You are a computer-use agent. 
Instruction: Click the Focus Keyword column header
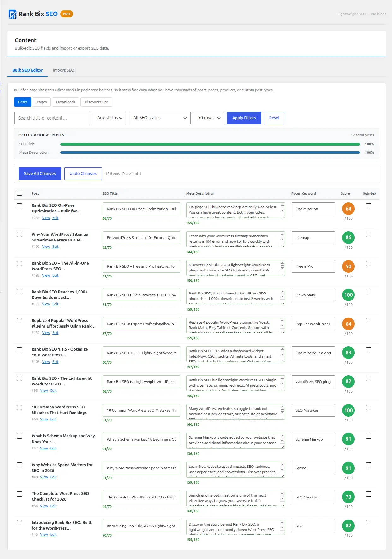pos(303,193)
